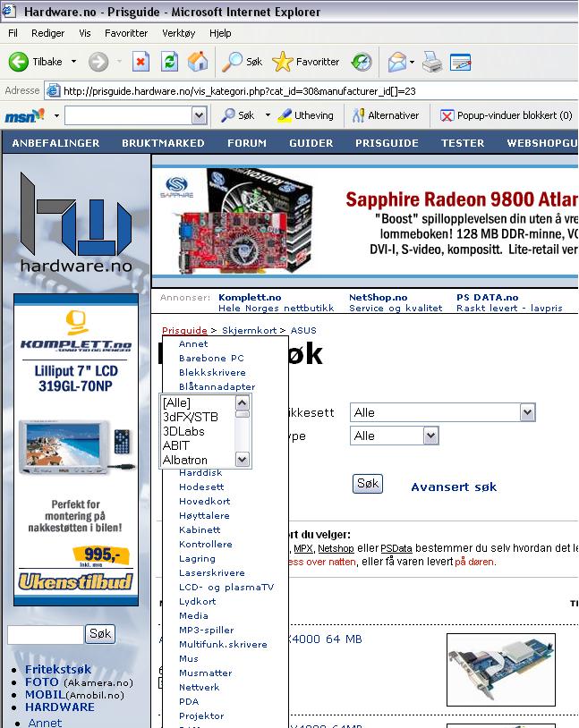Open the Favoritter menu

tap(126, 33)
